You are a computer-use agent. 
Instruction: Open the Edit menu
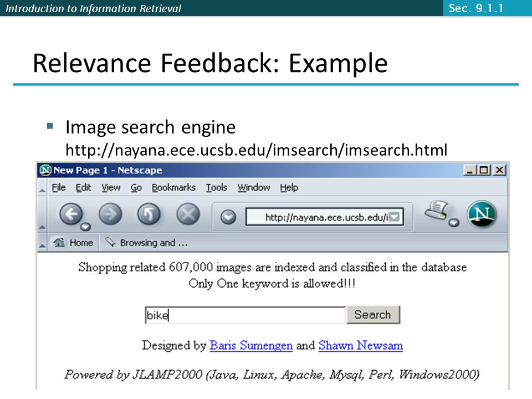click(83, 187)
